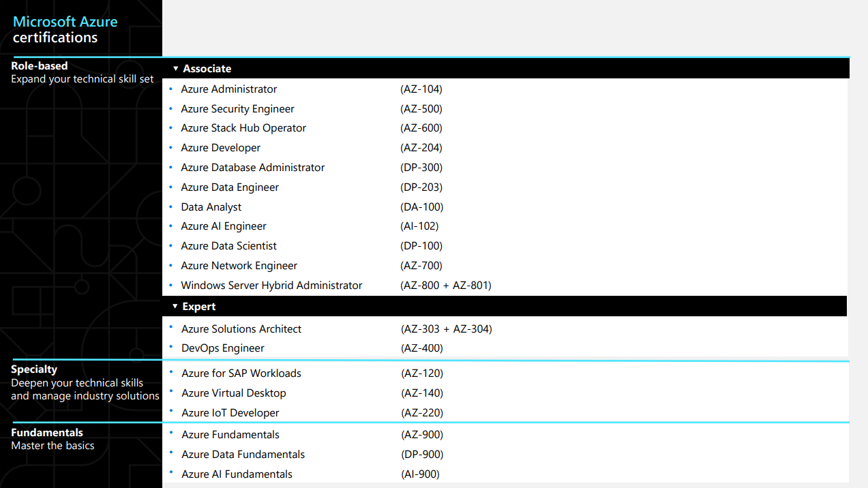The width and height of the screenshot is (868, 488).
Task: Open the Azure Administrator certification
Action: tap(229, 89)
